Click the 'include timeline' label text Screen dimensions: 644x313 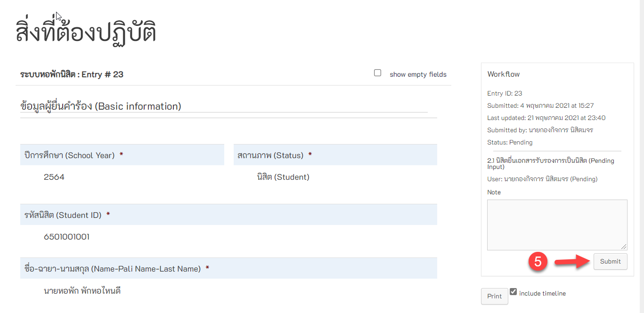[x=542, y=293]
